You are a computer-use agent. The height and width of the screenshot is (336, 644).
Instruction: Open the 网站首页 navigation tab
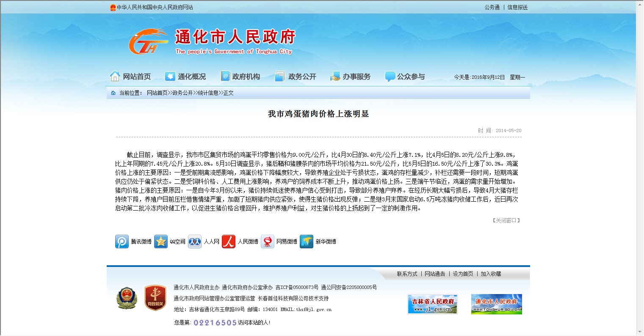130,77
